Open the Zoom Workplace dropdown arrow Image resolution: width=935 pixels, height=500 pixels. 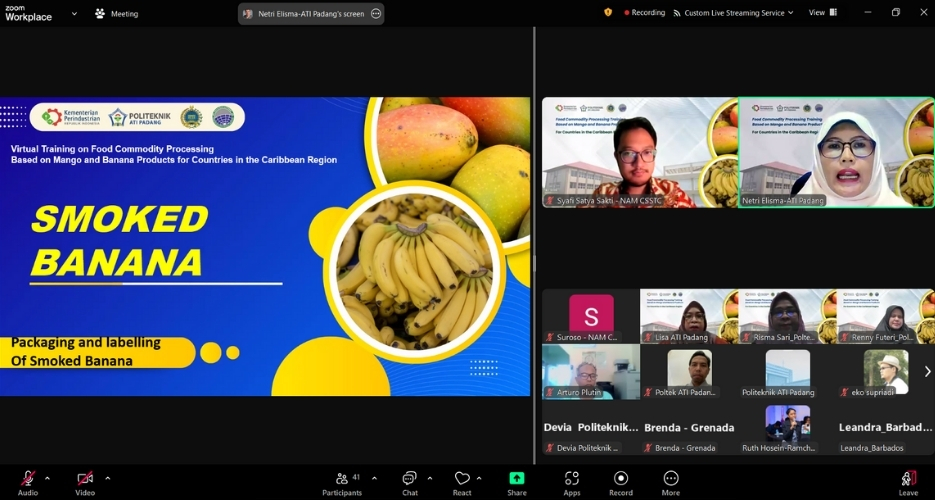click(74, 14)
